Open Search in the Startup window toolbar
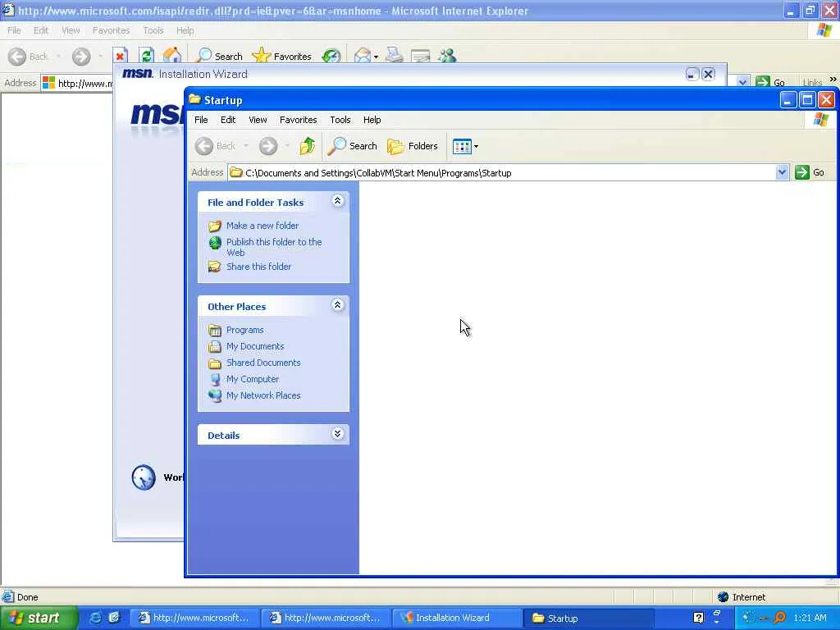The height and width of the screenshot is (630, 840). [353, 146]
